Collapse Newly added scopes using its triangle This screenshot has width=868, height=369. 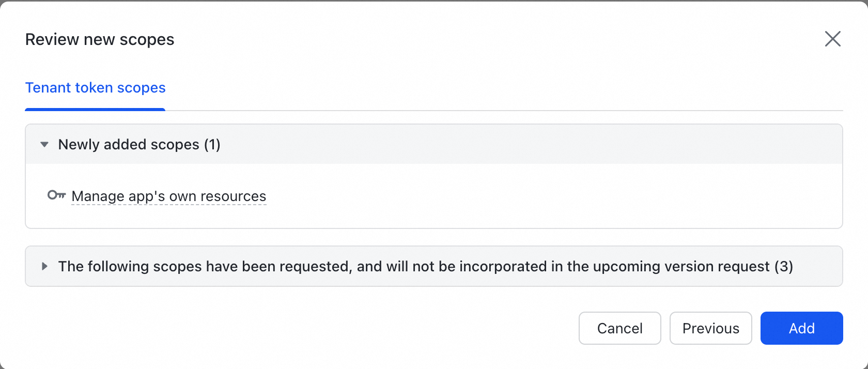click(x=44, y=145)
